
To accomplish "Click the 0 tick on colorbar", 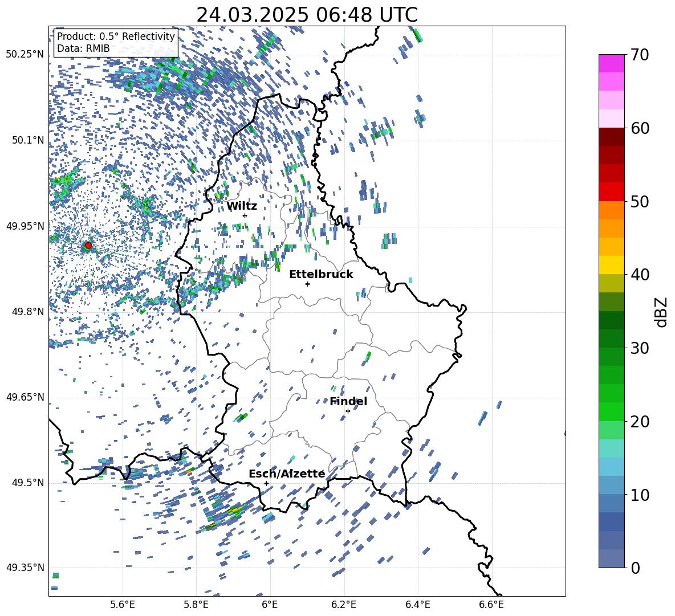I will point(635,568).
